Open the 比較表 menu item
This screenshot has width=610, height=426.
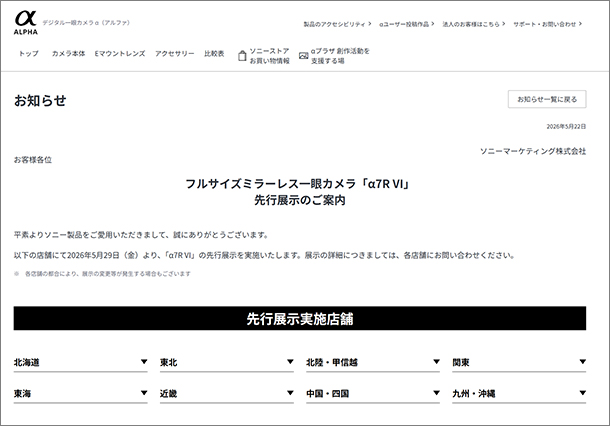pos(214,53)
